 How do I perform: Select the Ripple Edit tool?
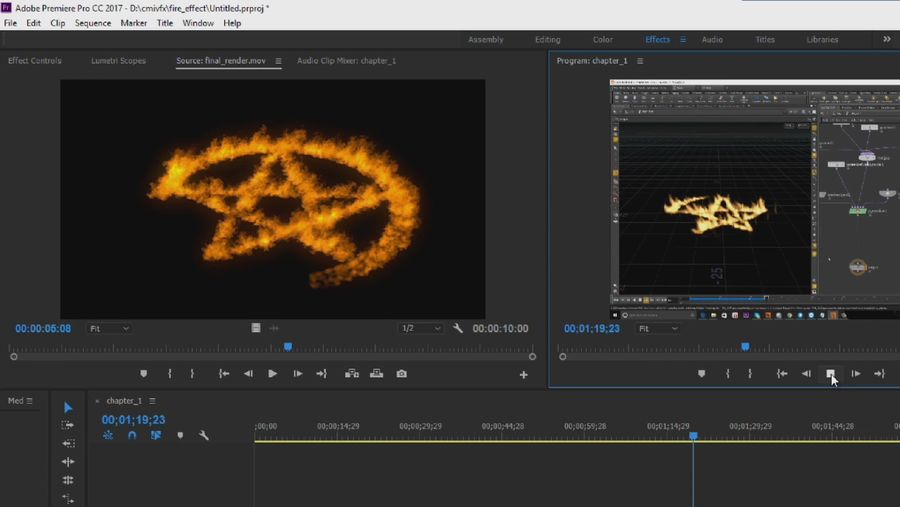click(x=68, y=462)
